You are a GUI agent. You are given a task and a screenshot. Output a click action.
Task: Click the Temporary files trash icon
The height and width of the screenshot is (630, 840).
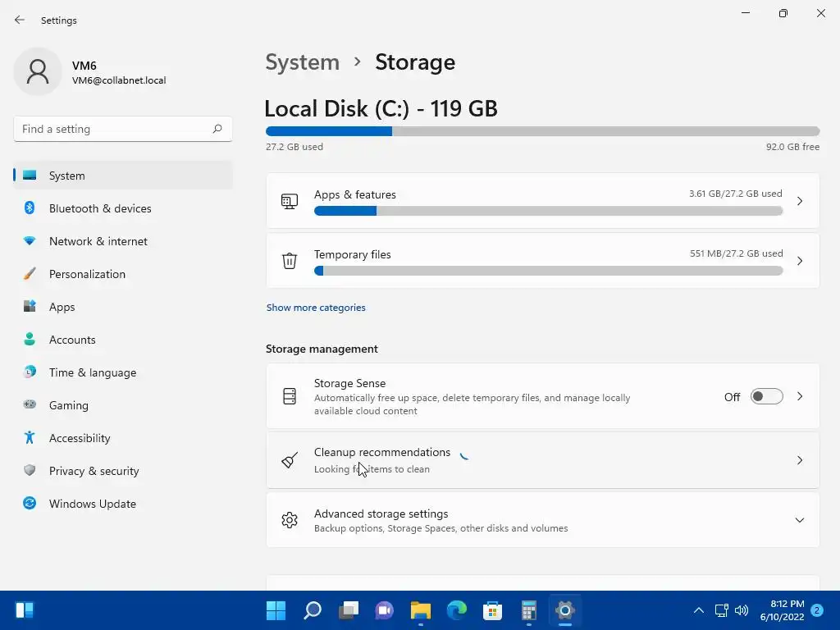[x=290, y=261]
